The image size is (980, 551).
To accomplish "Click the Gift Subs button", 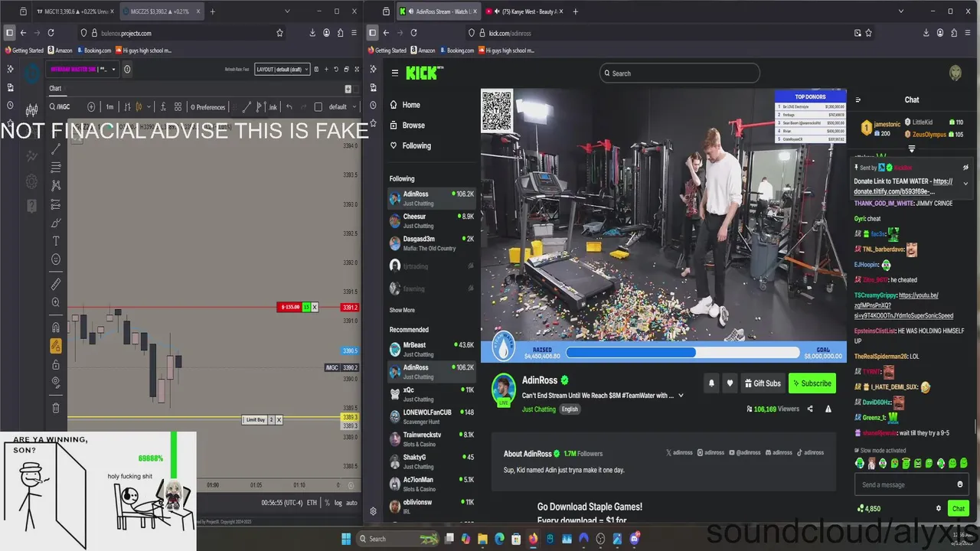I will (763, 383).
